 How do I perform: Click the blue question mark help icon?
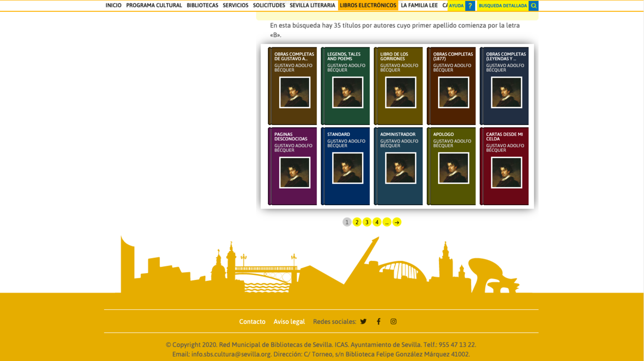[470, 6]
